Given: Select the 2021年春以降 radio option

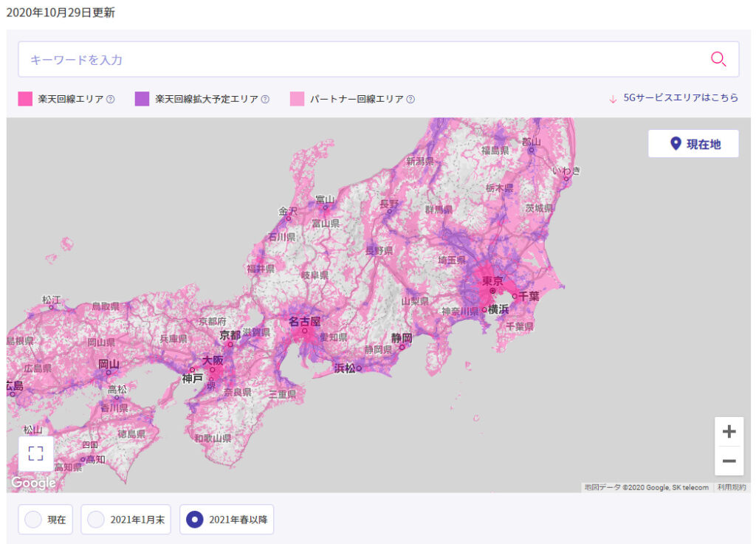Looking at the screenshot, I should click(x=227, y=520).
